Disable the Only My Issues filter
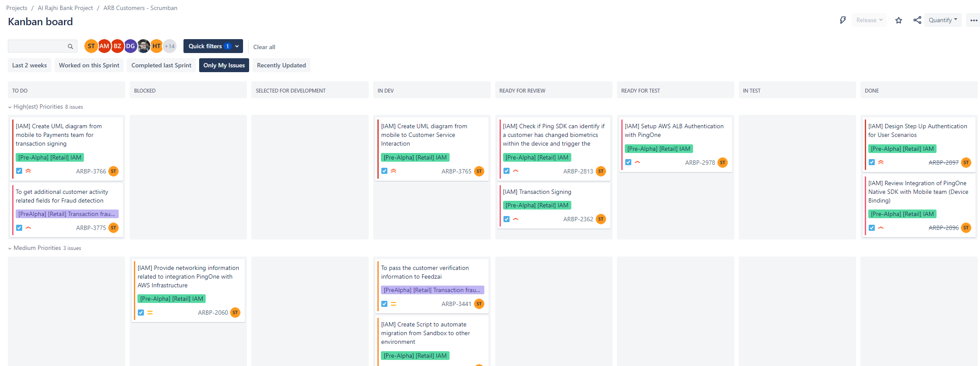 (x=224, y=65)
